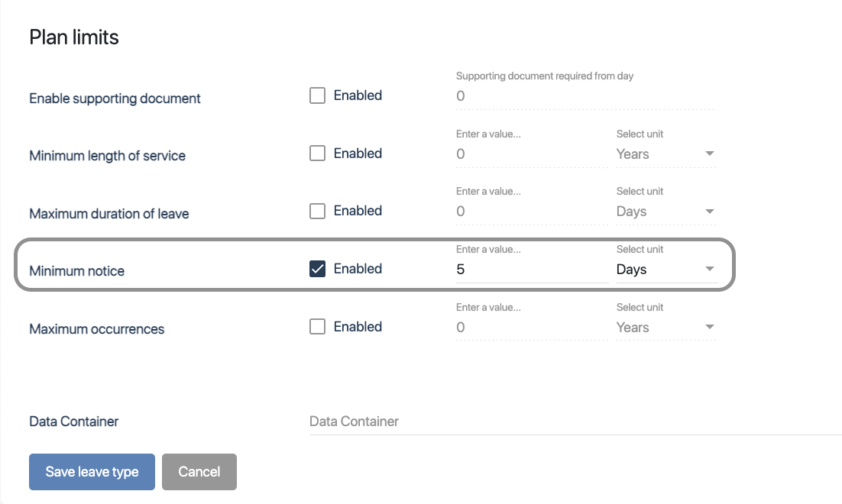Click the Enabled label beside supporting document
Screen dimensions: 842x504
point(358,96)
